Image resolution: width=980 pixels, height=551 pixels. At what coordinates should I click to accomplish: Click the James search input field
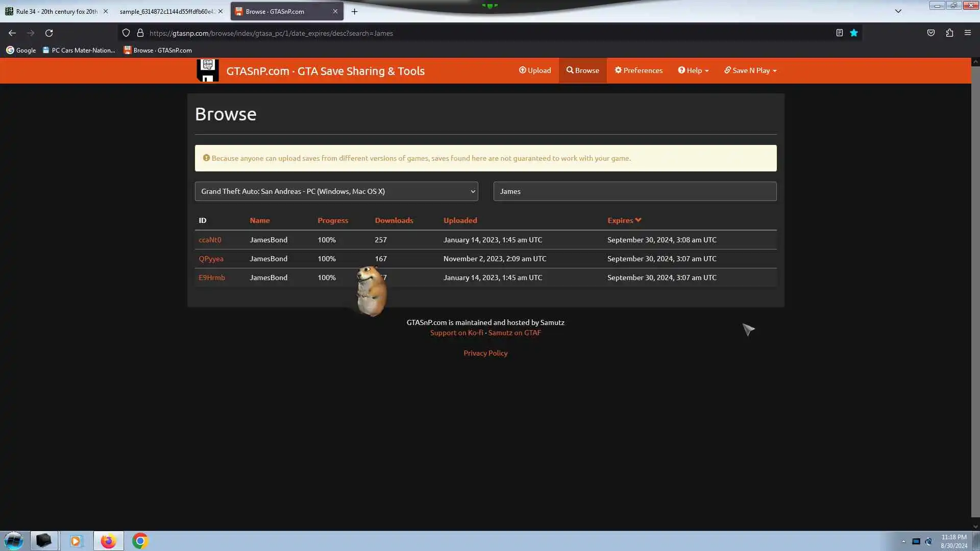(634, 191)
